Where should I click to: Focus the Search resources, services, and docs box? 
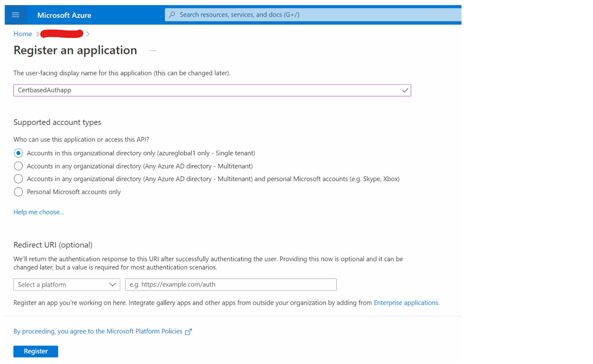[313, 15]
